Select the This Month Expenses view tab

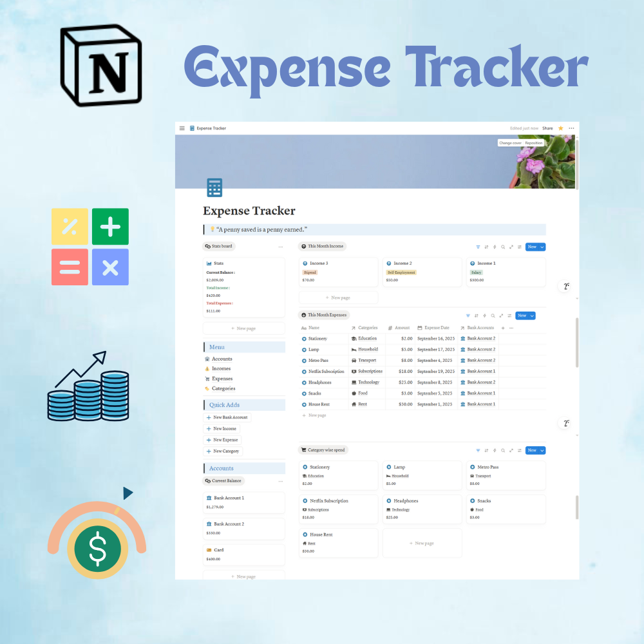(x=324, y=315)
